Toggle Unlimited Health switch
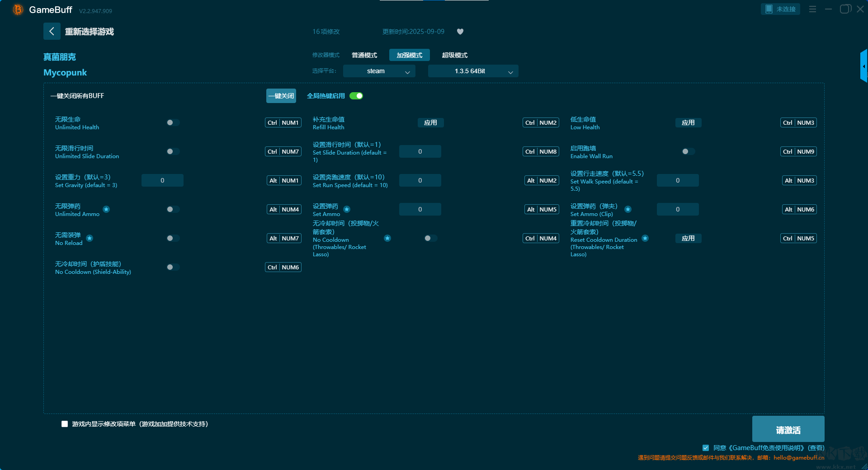This screenshot has width=868, height=470. tap(173, 122)
